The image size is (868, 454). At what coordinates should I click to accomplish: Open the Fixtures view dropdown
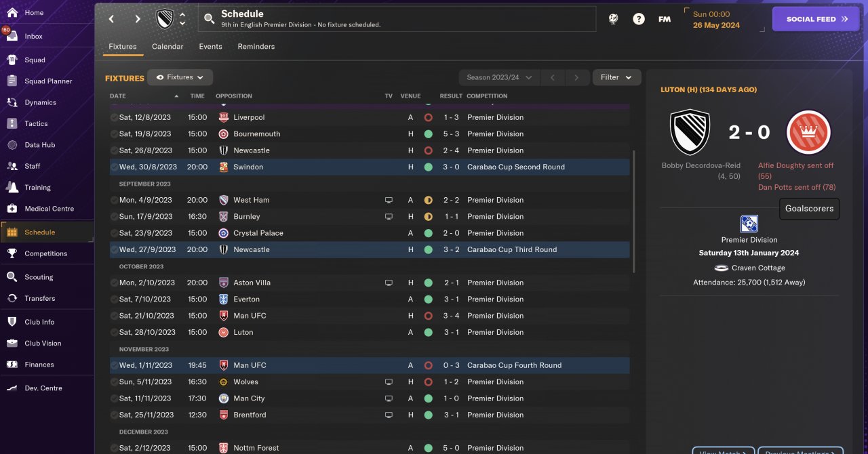point(180,77)
